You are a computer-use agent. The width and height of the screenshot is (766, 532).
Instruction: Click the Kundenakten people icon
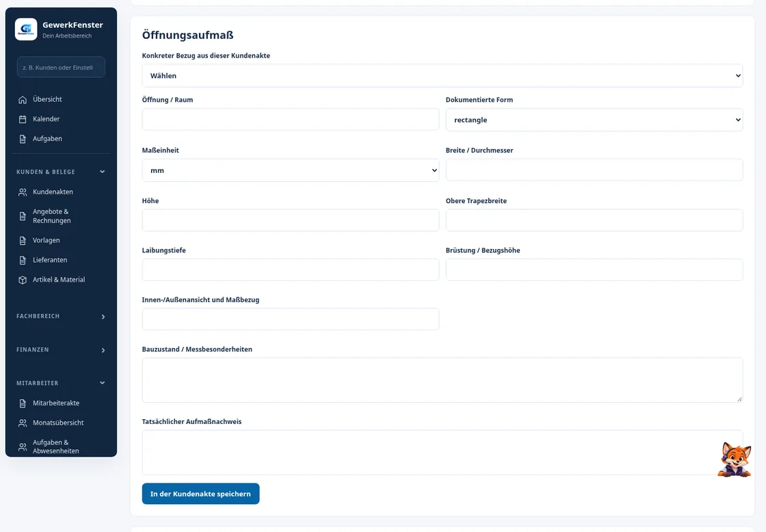[23, 192]
